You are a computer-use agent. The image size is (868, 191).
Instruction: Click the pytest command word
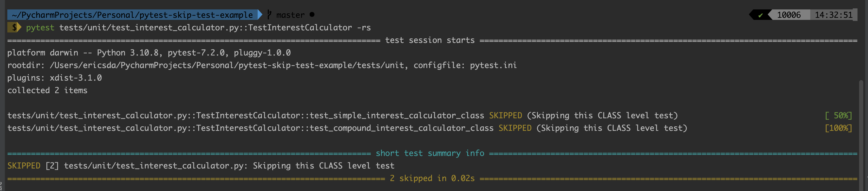click(40, 27)
